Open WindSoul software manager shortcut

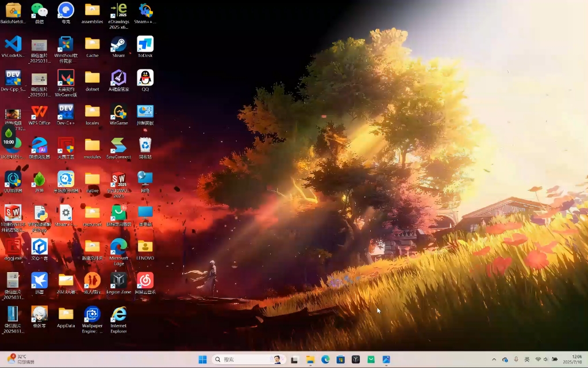pos(66,44)
